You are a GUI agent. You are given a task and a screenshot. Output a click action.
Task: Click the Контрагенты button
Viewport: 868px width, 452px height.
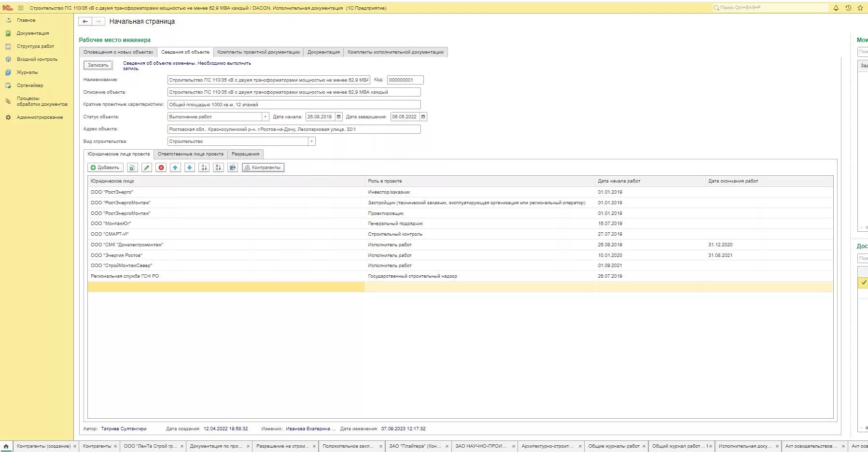(263, 168)
